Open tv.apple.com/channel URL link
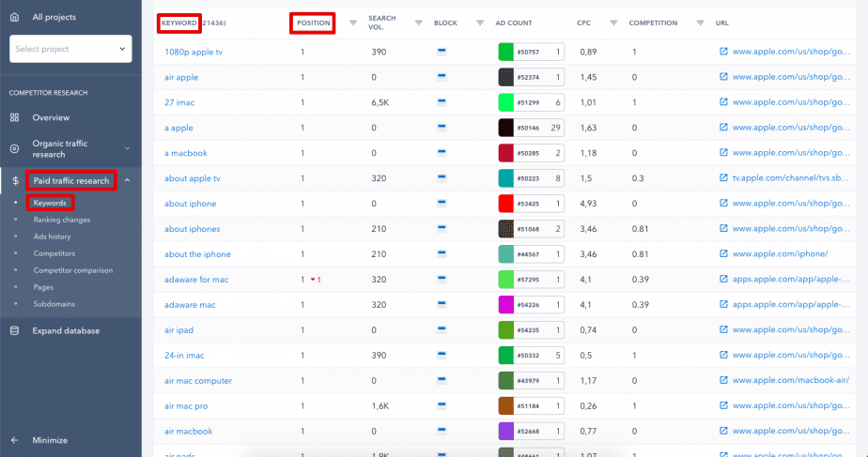The image size is (868, 457). (x=791, y=177)
